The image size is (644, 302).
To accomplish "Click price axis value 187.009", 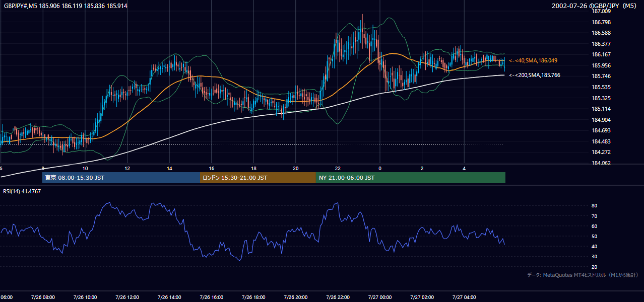I will (x=602, y=12).
